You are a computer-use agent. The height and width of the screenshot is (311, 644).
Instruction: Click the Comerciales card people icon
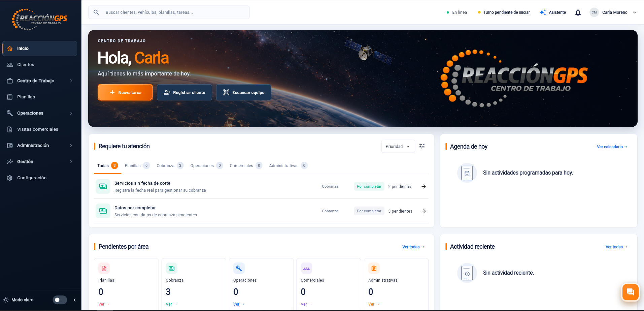306,268
